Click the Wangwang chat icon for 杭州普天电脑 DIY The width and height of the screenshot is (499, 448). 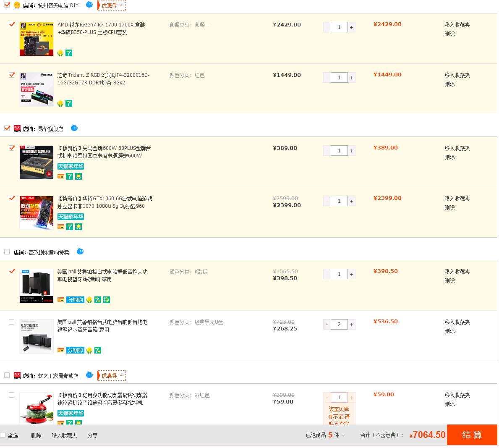pos(89,5)
